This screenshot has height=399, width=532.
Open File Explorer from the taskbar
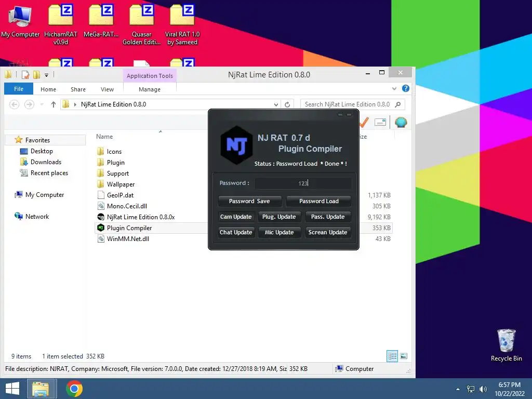click(x=41, y=389)
